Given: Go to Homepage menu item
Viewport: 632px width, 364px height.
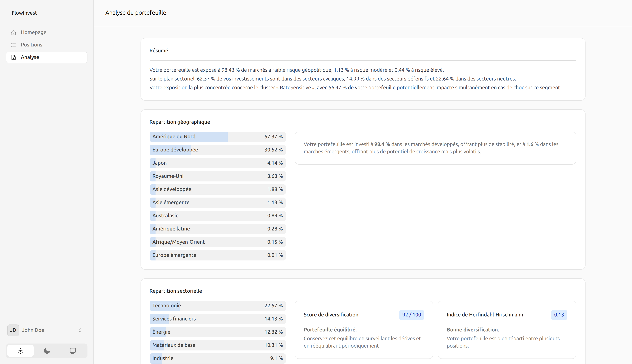Looking at the screenshot, I should click(x=33, y=33).
